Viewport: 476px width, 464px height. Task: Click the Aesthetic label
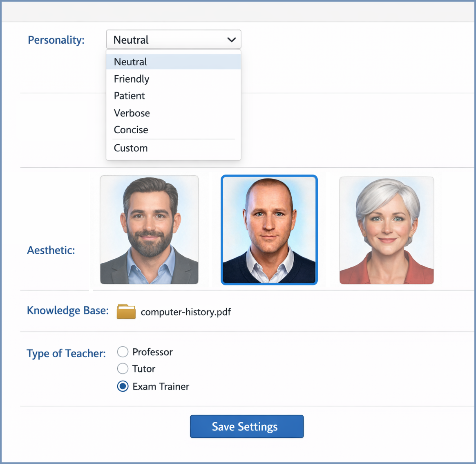(x=51, y=250)
